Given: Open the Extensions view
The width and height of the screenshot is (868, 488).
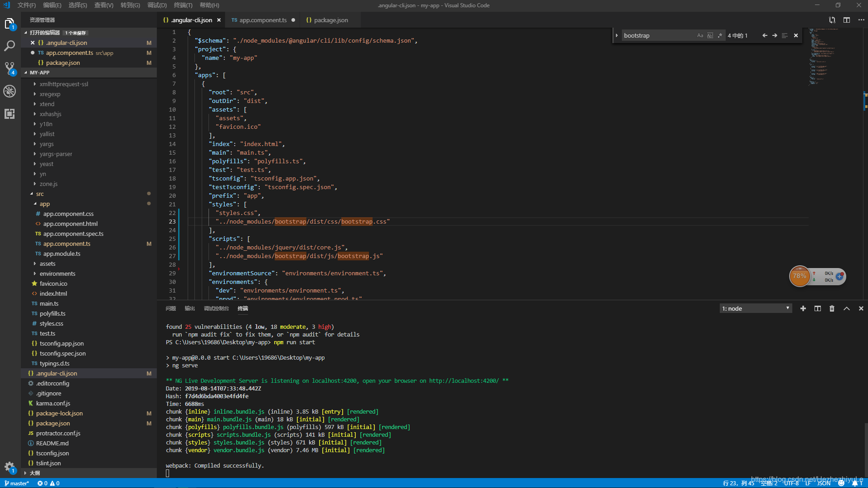Looking at the screenshot, I should pyautogui.click(x=10, y=114).
